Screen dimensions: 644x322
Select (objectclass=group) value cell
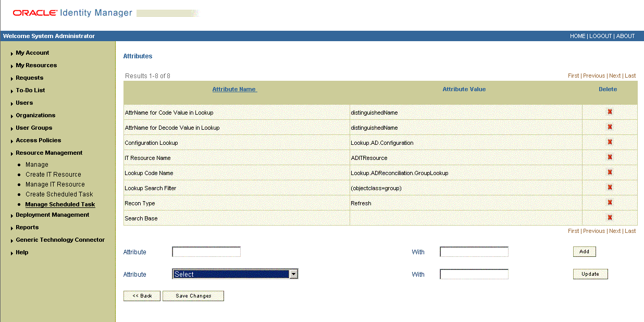pos(466,188)
